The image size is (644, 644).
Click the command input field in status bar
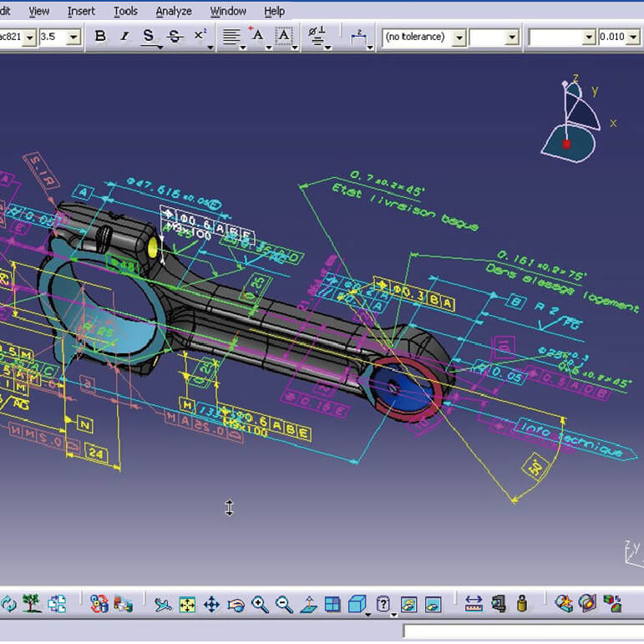pyautogui.click(x=523, y=631)
